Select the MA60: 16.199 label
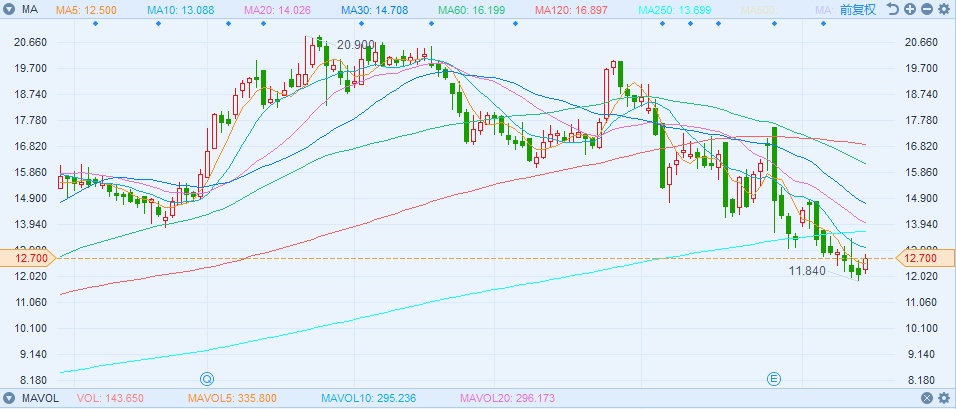Viewport: 956px width, 409px height. click(471, 10)
